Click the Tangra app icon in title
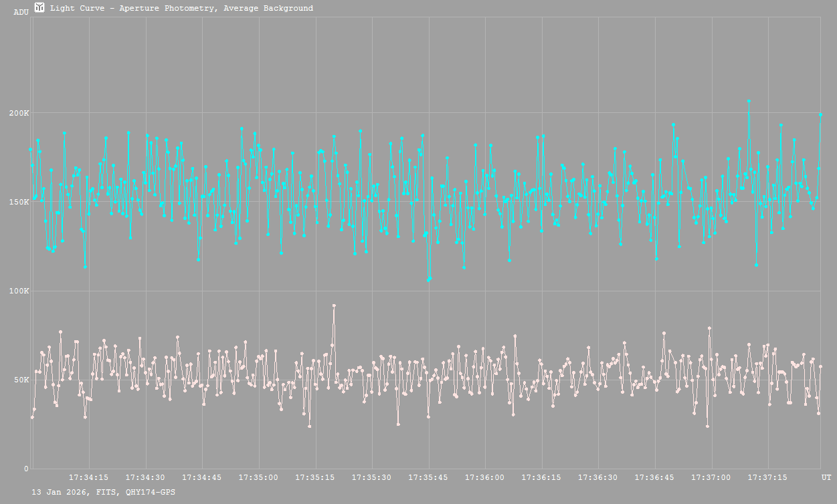The height and width of the screenshot is (504, 837). point(39,8)
